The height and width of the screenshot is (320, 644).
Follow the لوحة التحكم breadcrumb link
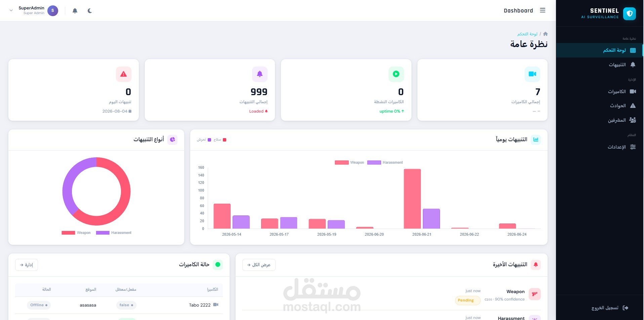527,34
